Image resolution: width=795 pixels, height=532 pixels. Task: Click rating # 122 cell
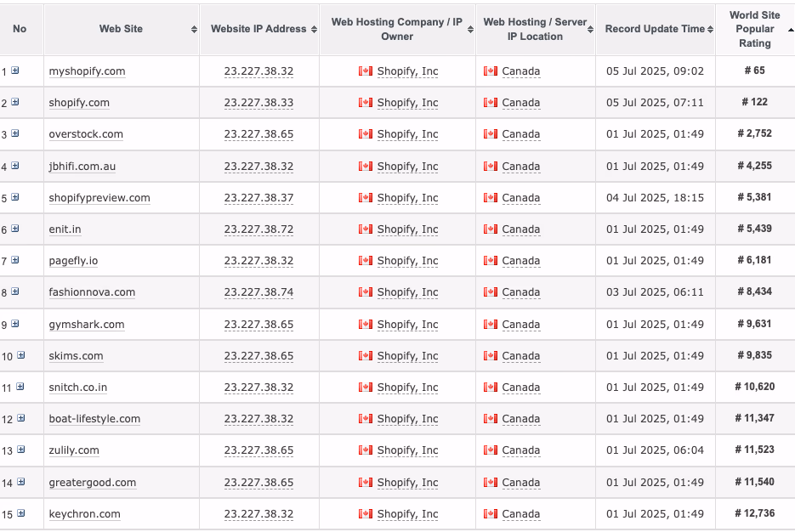754,102
